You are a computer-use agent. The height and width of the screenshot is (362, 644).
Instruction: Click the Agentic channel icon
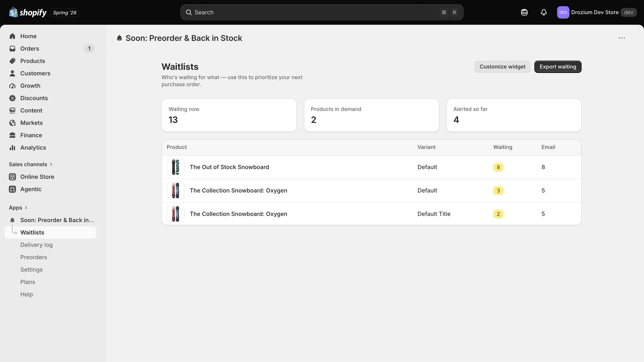(x=12, y=189)
